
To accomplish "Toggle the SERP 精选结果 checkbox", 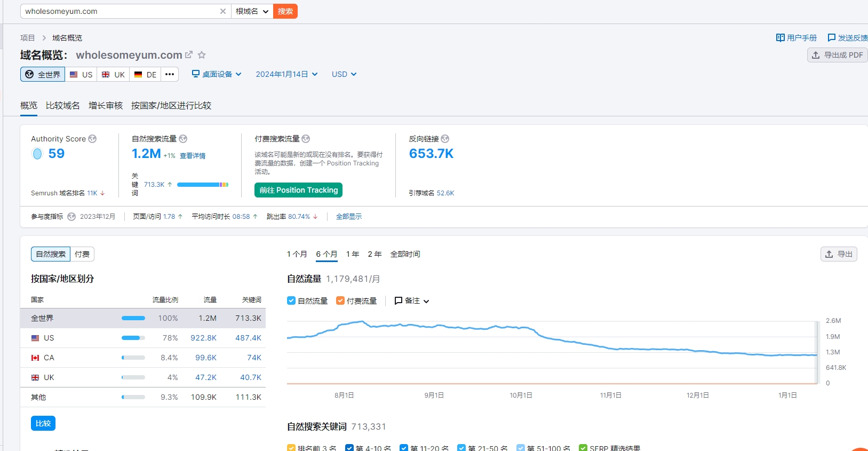I will [x=583, y=448].
